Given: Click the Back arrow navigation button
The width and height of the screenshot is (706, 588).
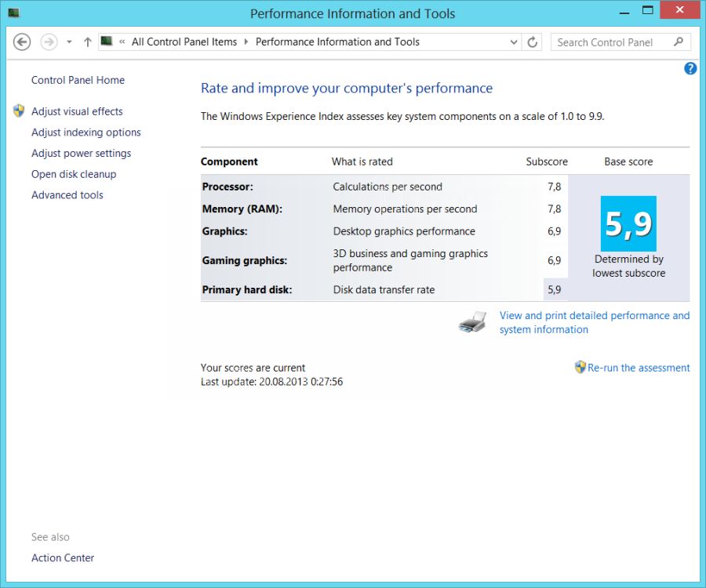Looking at the screenshot, I should [22, 42].
